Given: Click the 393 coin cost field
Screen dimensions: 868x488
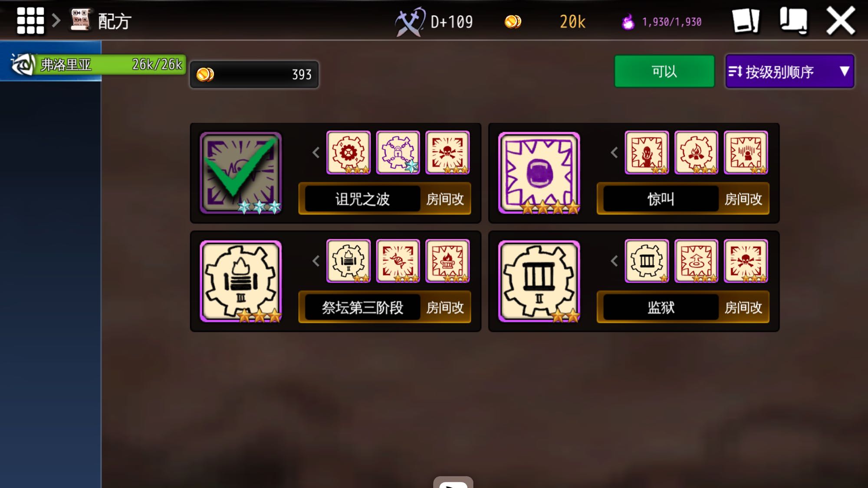Looking at the screenshot, I should click(254, 75).
